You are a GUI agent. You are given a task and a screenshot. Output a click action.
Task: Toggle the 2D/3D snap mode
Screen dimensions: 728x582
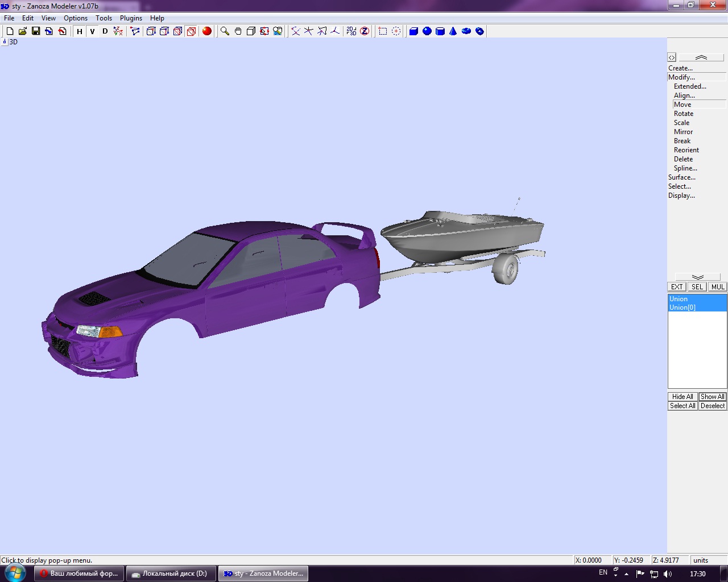coord(351,31)
